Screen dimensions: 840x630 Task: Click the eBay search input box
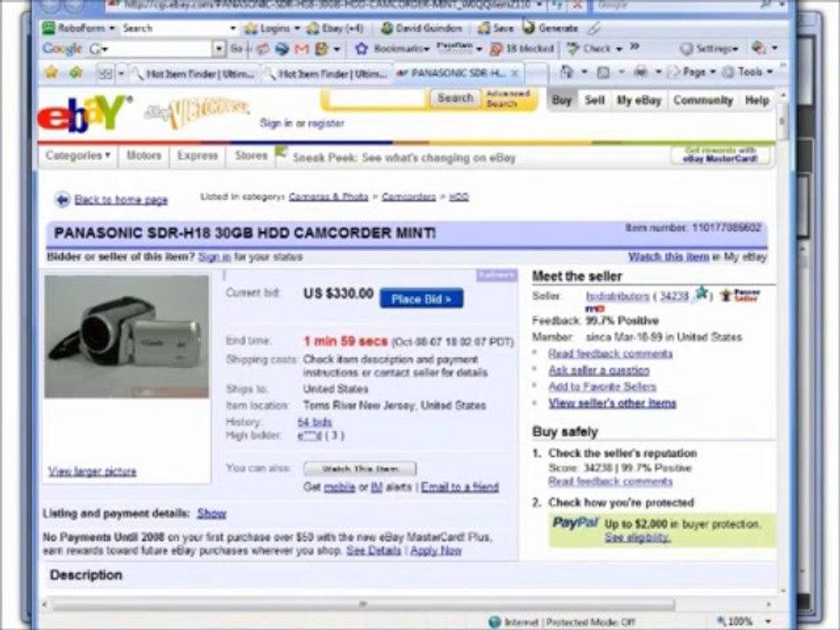[376, 99]
